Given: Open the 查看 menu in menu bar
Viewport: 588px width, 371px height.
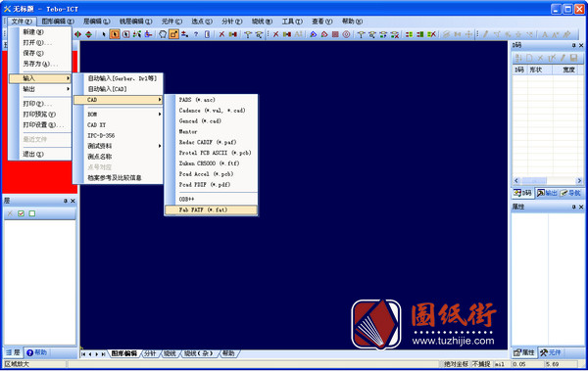Looking at the screenshot, I should (x=322, y=22).
